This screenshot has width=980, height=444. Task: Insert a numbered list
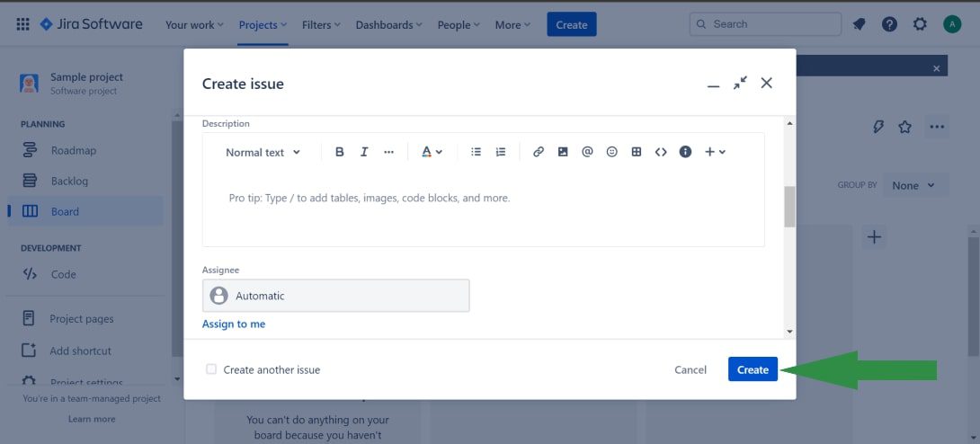[x=500, y=152]
